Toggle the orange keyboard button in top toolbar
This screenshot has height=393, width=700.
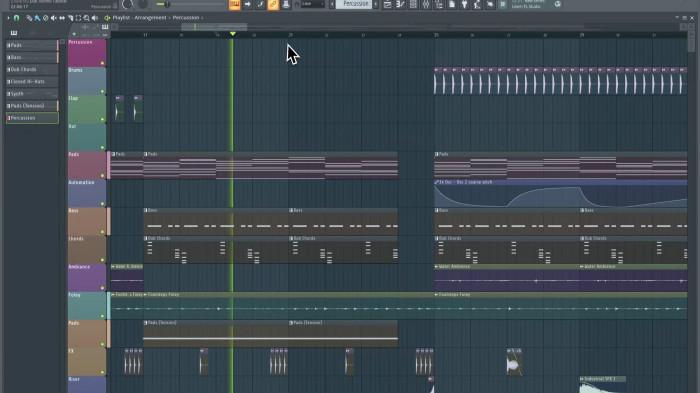click(234, 4)
